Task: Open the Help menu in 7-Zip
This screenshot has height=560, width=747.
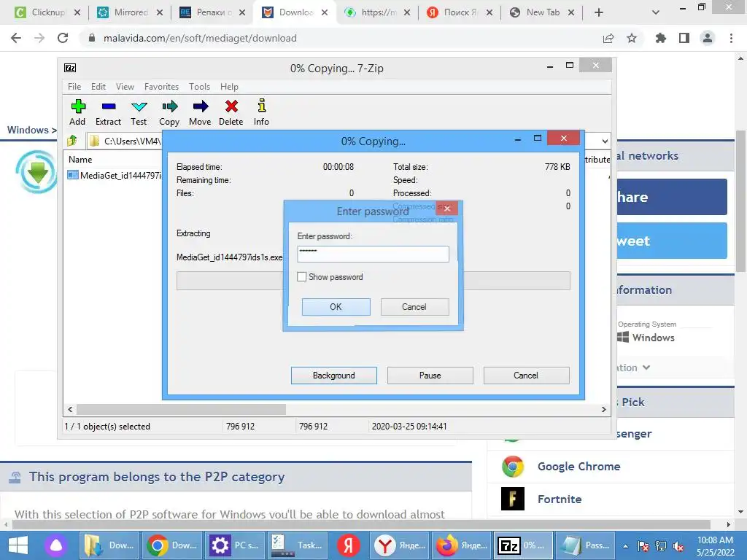Action: click(x=229, y=87)
